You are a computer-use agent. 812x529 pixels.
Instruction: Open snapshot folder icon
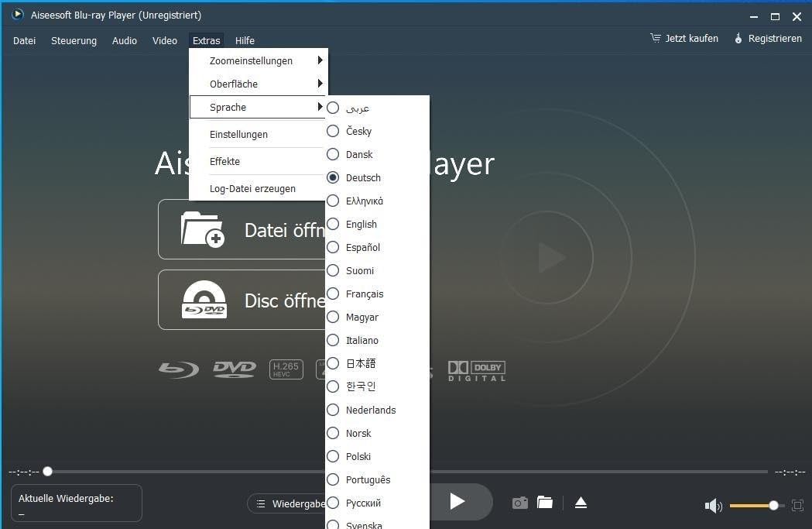[545, 502]
